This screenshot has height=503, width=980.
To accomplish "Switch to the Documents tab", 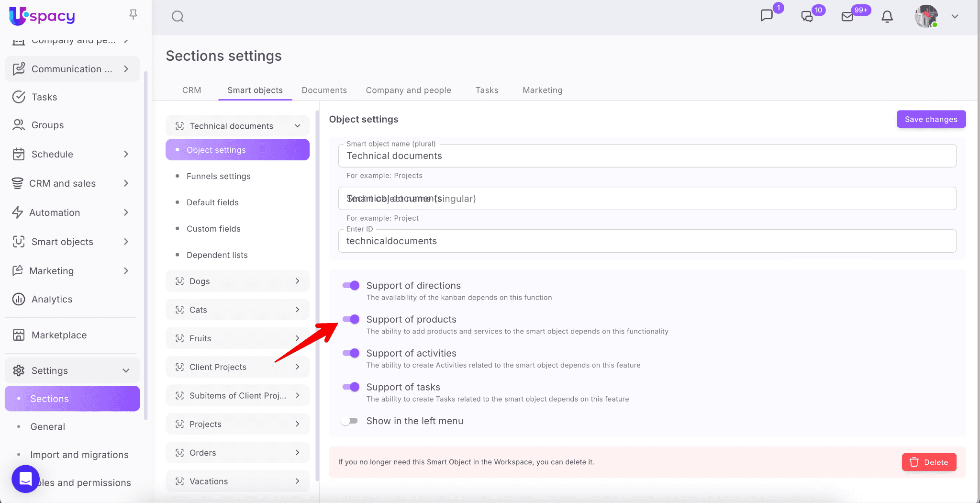I will click(324, 90).
